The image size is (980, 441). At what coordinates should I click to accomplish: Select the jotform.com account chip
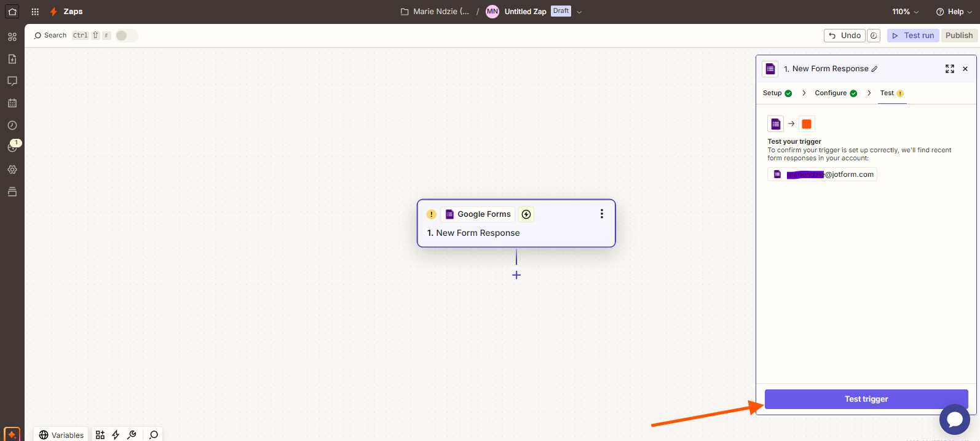point(823,174)
